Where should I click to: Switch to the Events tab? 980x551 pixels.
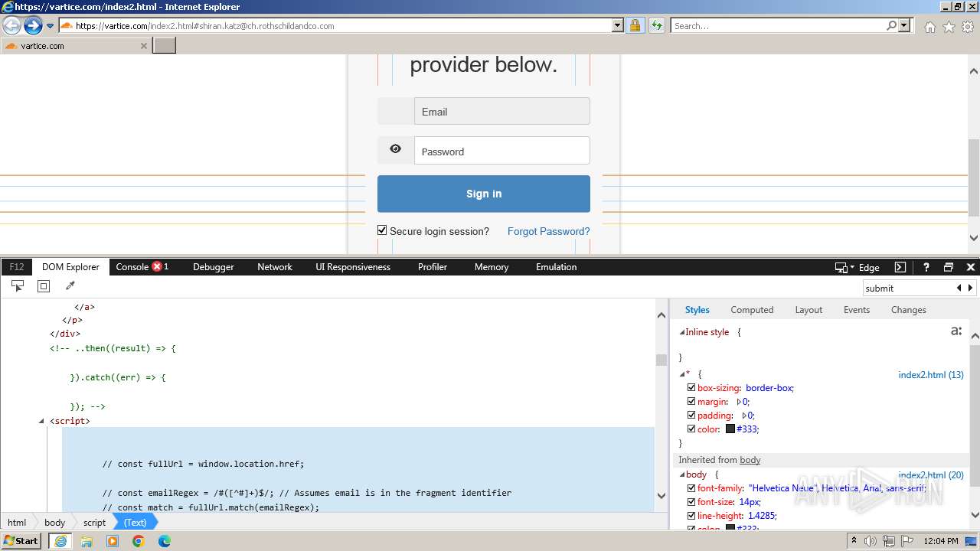pos(857,310)
